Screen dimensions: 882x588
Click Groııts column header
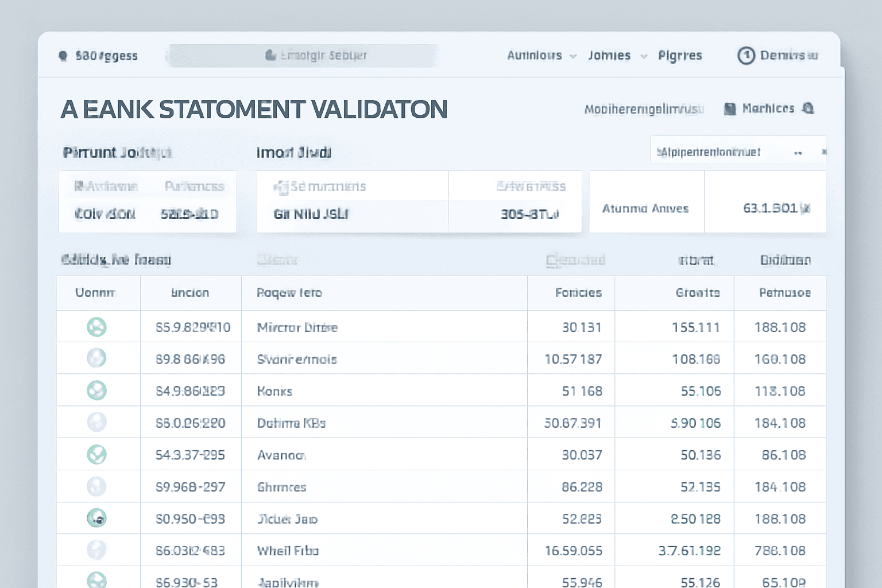pyautogui.click(x=698, y=293)
